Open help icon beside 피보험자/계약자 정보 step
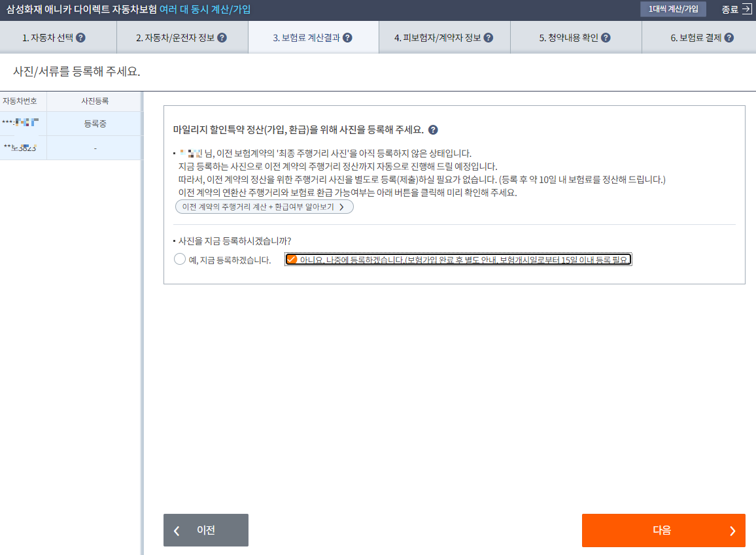 [x=489, y=37]
